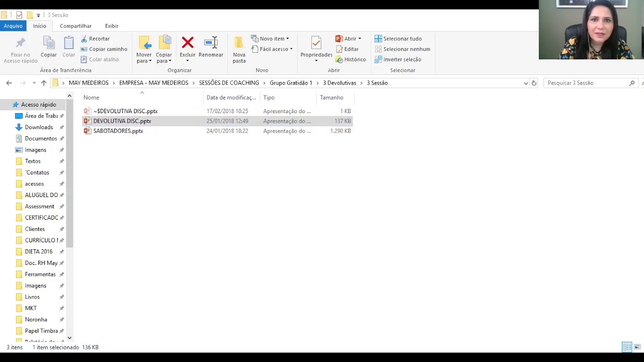Open the recent locations dropdown arrow

click(x=34, y=83)
